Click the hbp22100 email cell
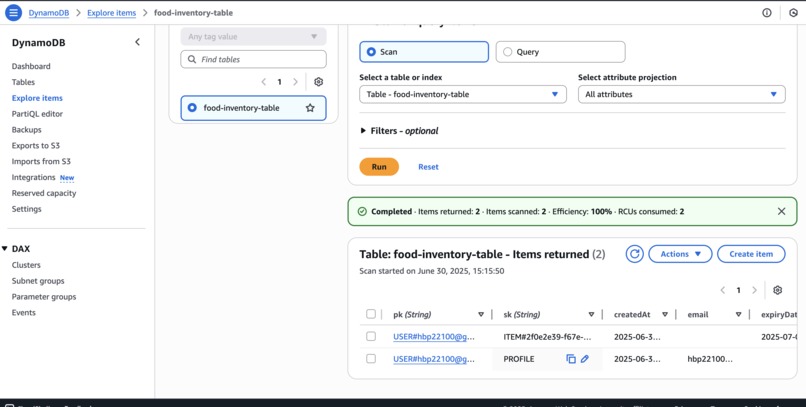806x407 pixels. (710, 359)
